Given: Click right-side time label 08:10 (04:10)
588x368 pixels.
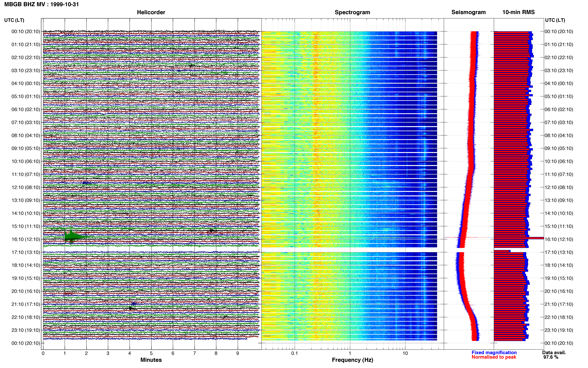Looking at the screenshot, I should [x=559, y=135].
